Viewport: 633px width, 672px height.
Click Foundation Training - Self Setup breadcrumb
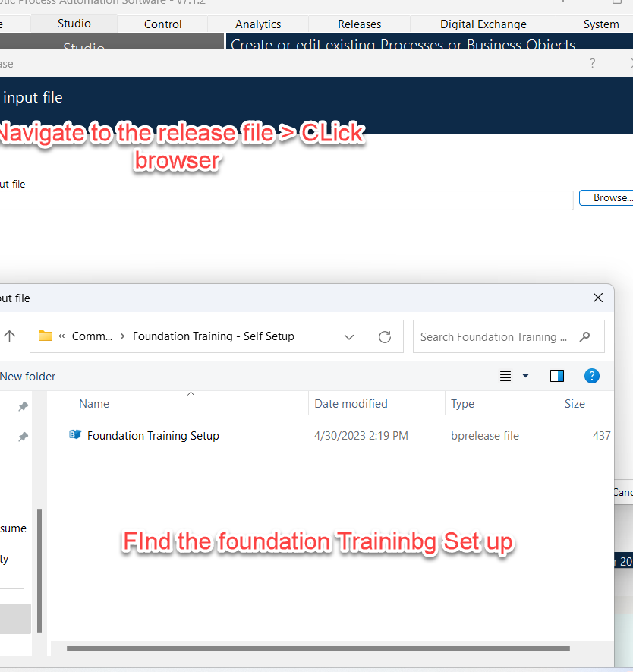[213, 336]
